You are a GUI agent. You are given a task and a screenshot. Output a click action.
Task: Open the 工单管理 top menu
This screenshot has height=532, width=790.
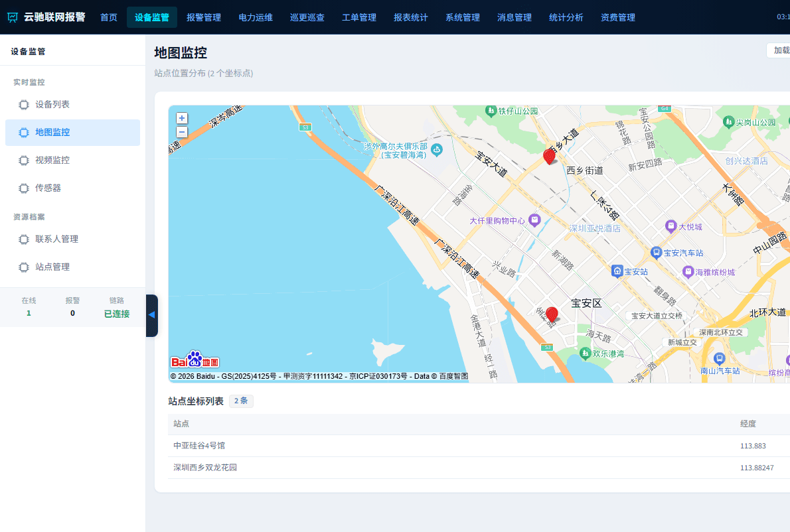pyautogui.click(x=359, y=18)
